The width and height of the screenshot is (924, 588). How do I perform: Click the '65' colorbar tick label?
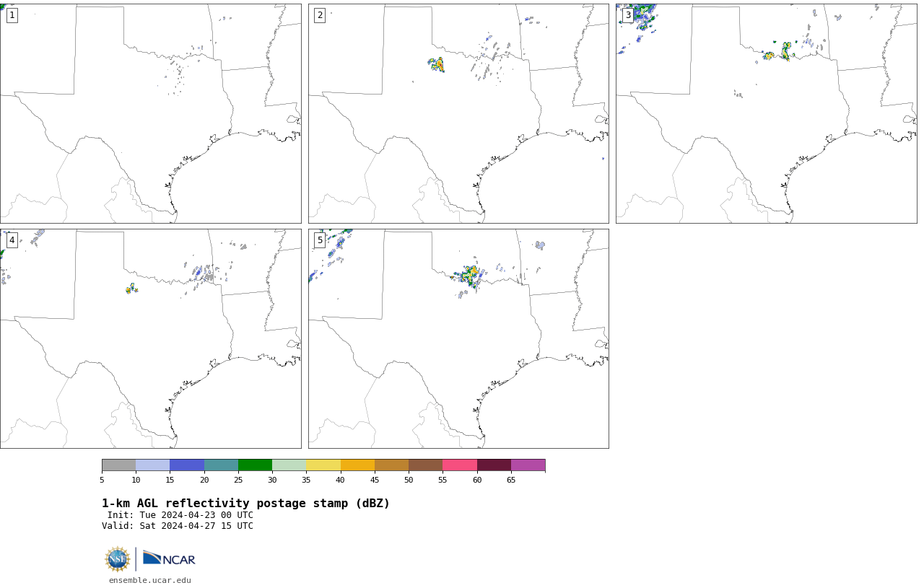[511, 480]
